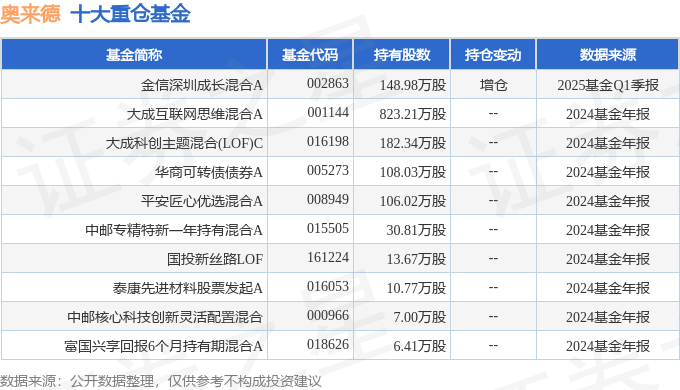Screen dimensions: 680x390
Task: Click the 基金代码 column header
Action: tap(310, 55)
